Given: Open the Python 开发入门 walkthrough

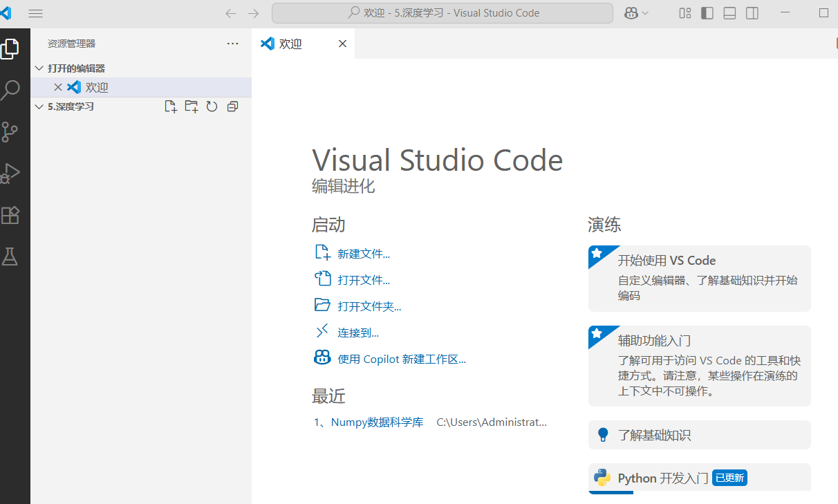Looking at the screenshot, I should click(x=699, y=478).
